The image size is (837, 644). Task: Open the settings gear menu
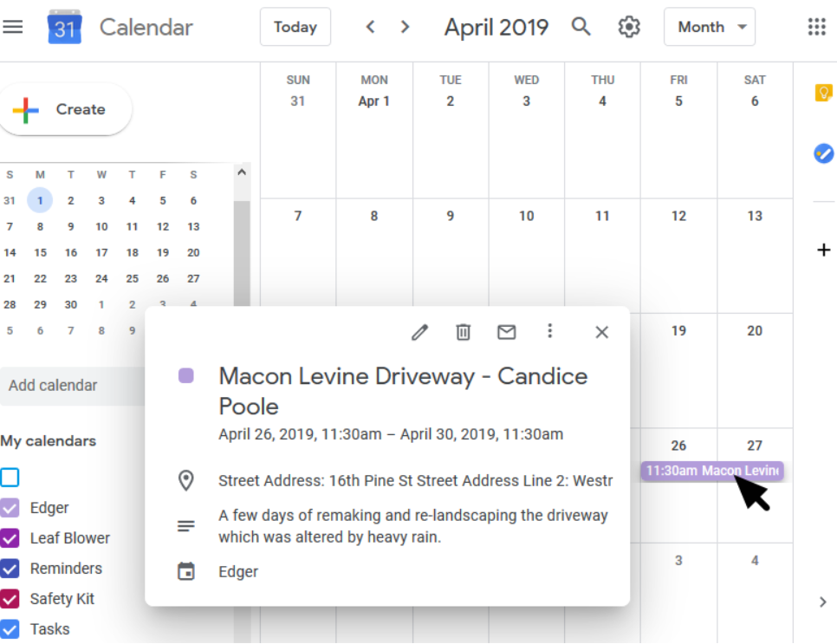[629, 27]
